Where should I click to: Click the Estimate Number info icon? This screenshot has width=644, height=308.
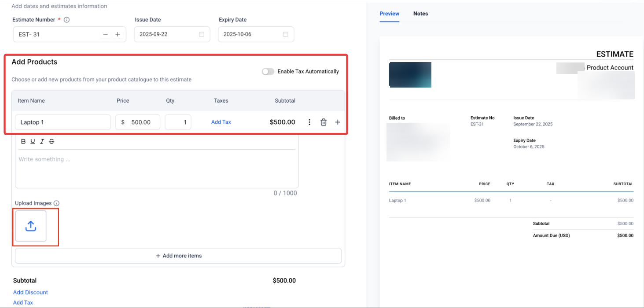click(67, 20)
